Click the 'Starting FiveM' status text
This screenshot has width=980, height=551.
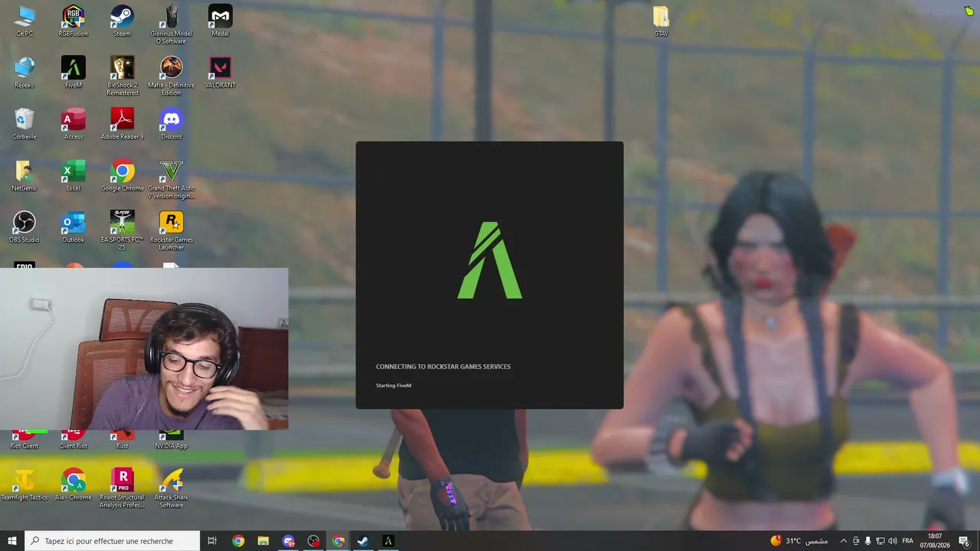(x=394, y=386)
